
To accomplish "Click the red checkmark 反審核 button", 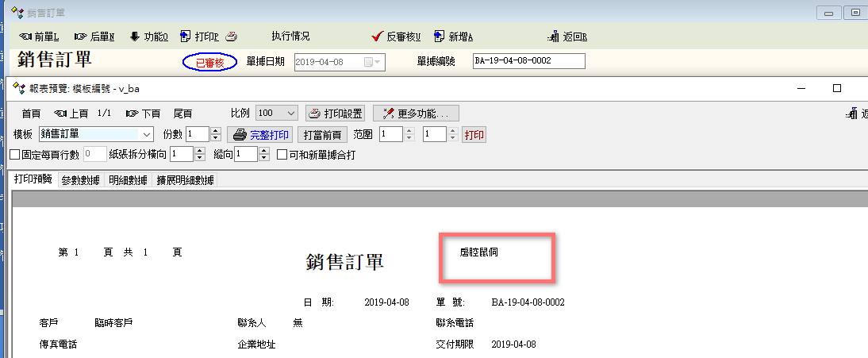I will pos(396,37).
